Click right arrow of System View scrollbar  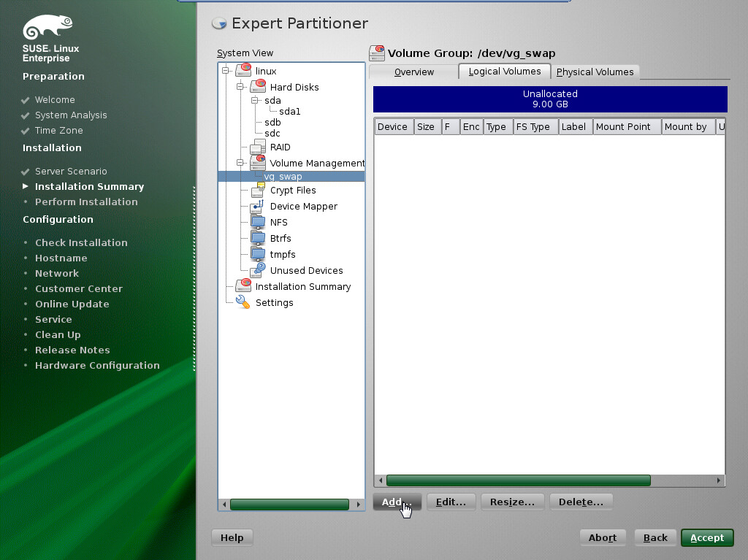[x=358, y=505]
